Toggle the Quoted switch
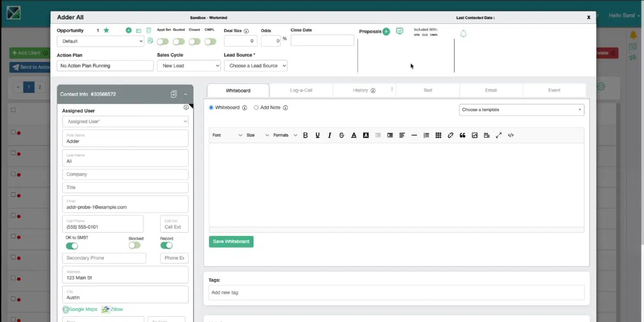644x322 pixels. [179, 42]
